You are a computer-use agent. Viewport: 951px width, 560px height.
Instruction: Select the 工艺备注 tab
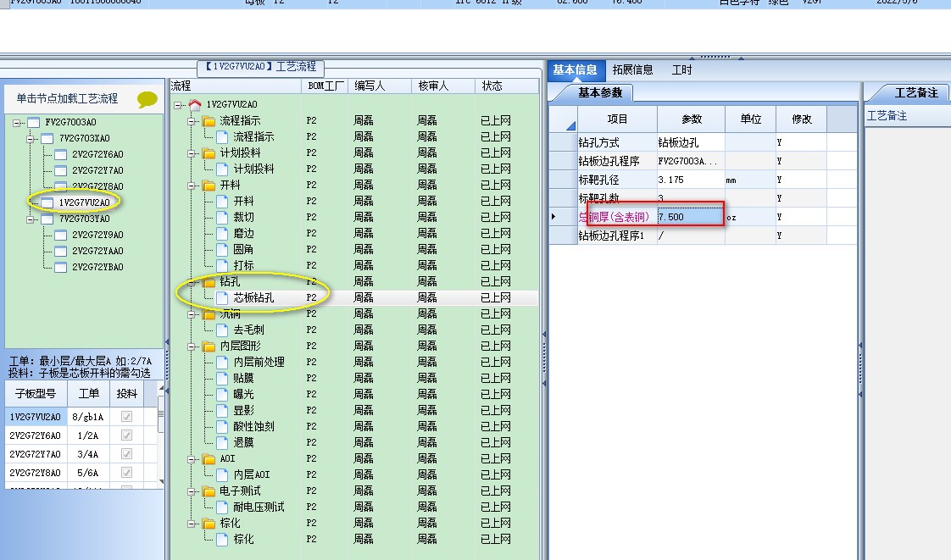pos(915,92)
